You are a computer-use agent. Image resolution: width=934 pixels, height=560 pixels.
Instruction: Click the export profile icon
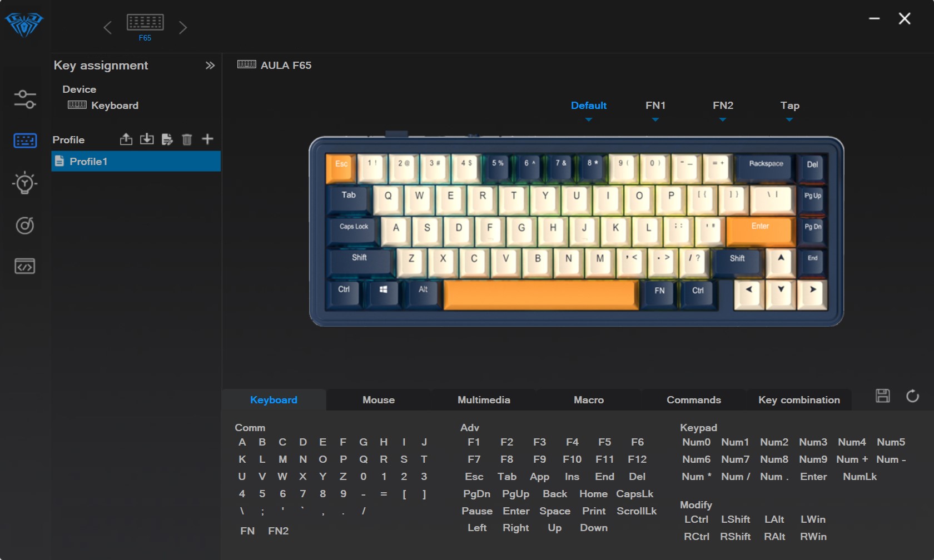tap(126, 139)
